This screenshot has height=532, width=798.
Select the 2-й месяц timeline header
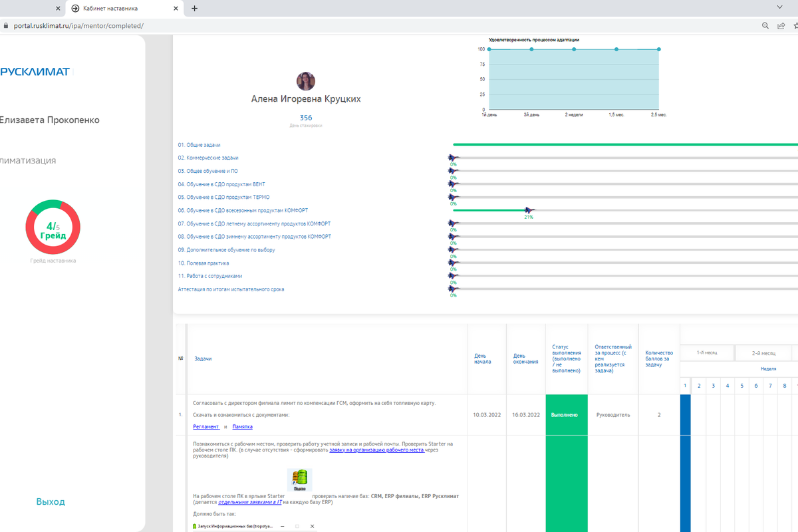(763, 353)
